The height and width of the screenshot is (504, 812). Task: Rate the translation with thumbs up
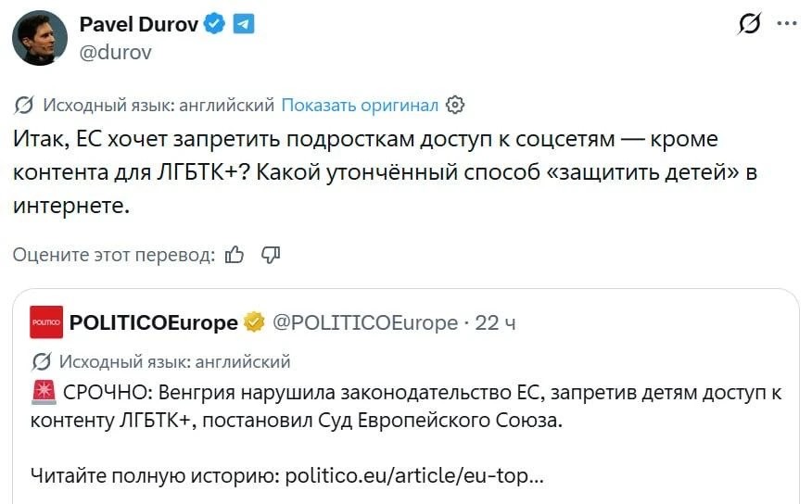235,254
